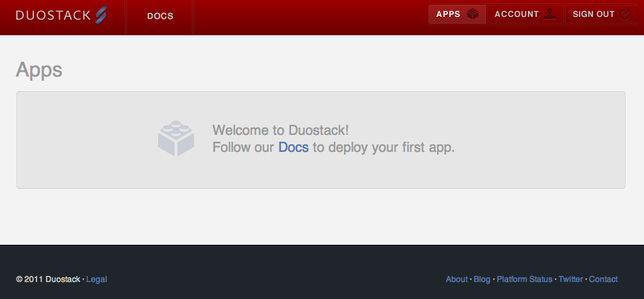Open the Account menu label
Viewport: 644px width, 299px height.
coord(516,14)
